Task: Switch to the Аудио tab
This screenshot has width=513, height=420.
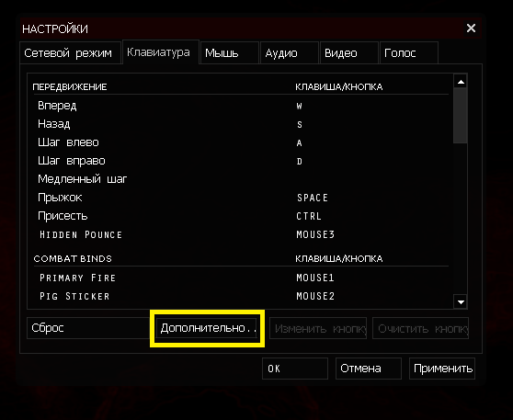Action: 290,52
